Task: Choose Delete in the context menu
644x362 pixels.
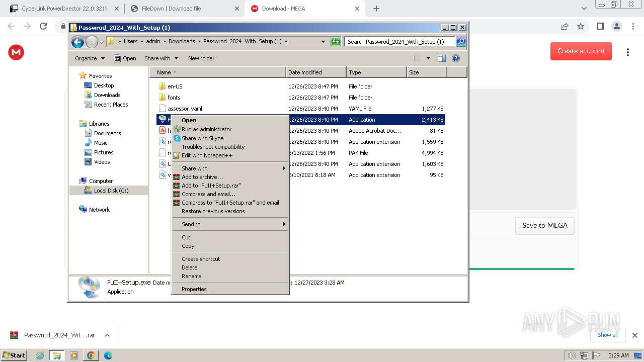Action: (x=230, y=267)
